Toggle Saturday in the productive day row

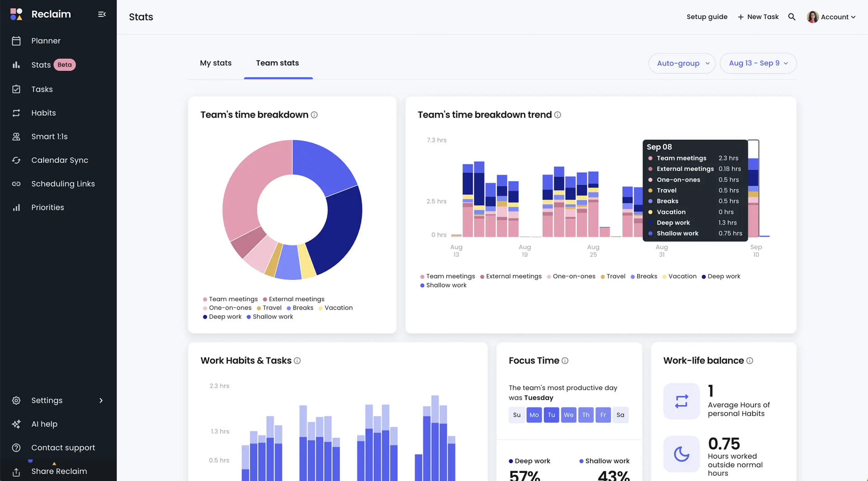point(620,415)
